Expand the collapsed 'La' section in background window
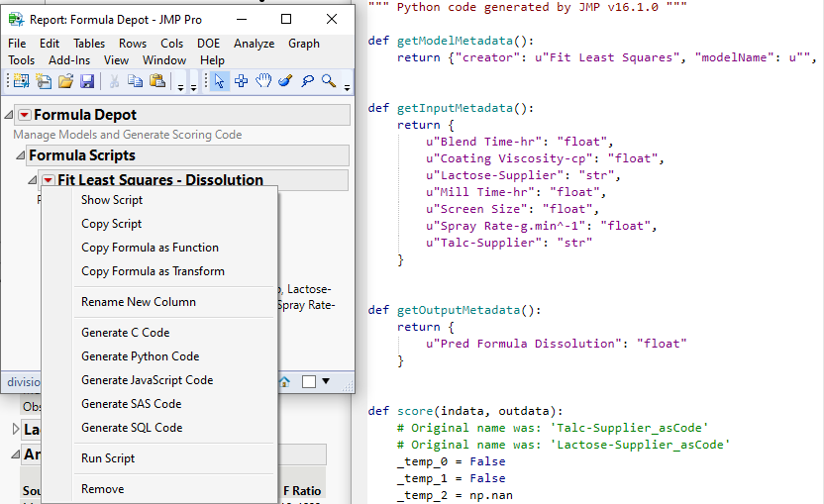This screenshot has width=824, height=504. point(16,429)
